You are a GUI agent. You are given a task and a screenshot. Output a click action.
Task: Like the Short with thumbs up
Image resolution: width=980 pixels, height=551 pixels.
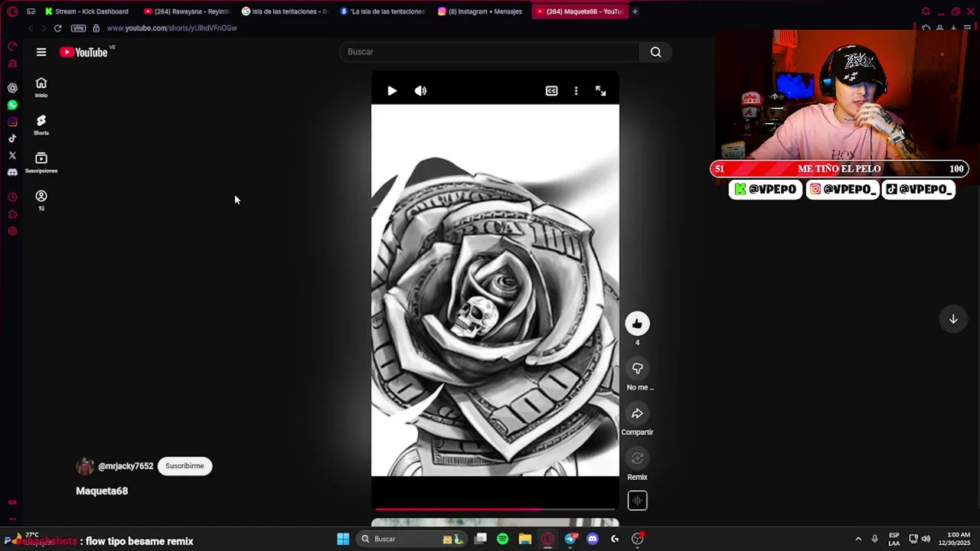click(637, 324)
